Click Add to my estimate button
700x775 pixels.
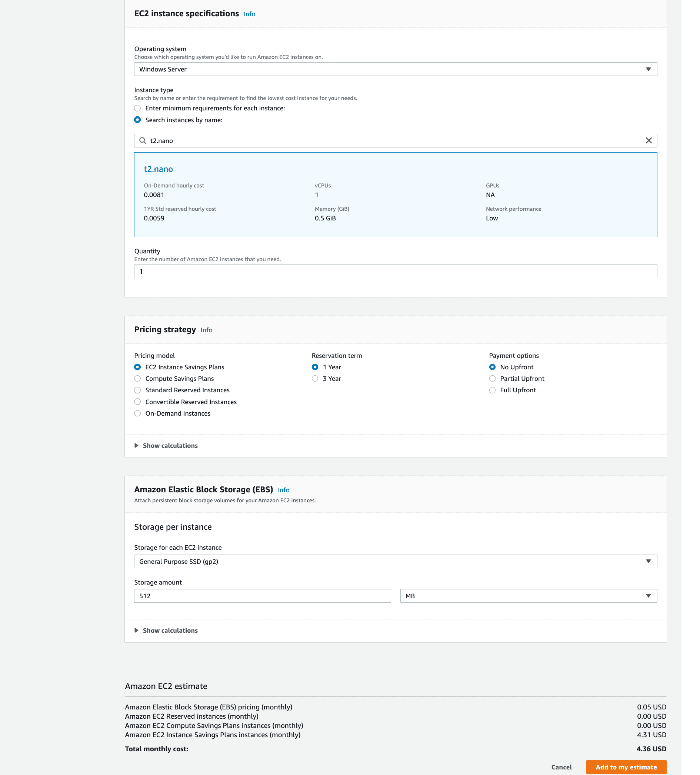coord(626,767)
